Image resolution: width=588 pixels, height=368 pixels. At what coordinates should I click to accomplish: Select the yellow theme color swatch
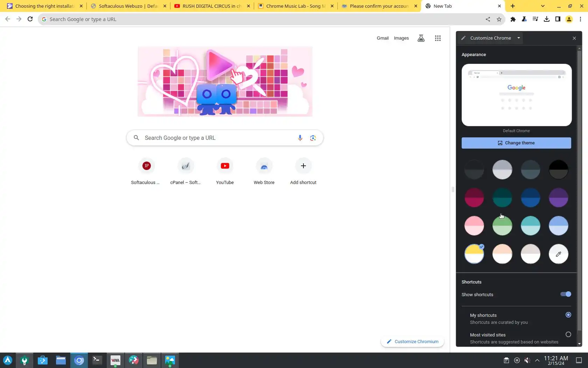click(x=474, y=254)
